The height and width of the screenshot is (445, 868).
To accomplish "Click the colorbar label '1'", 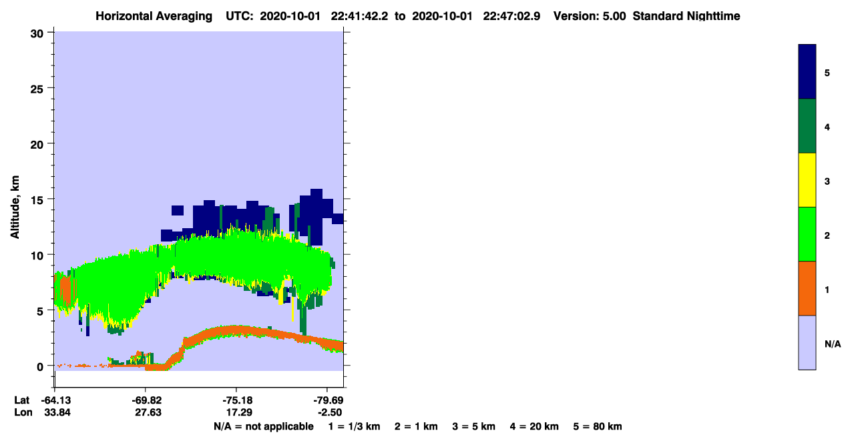I will (x=827, y=290).
